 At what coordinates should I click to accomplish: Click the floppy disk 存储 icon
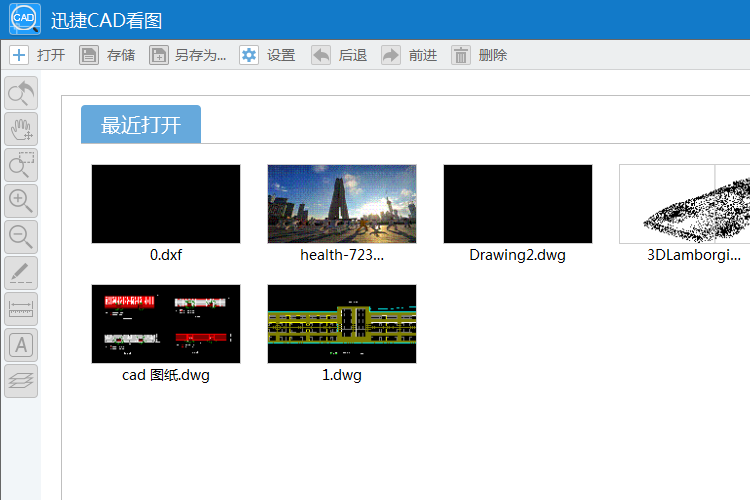(x=89, y=55)
